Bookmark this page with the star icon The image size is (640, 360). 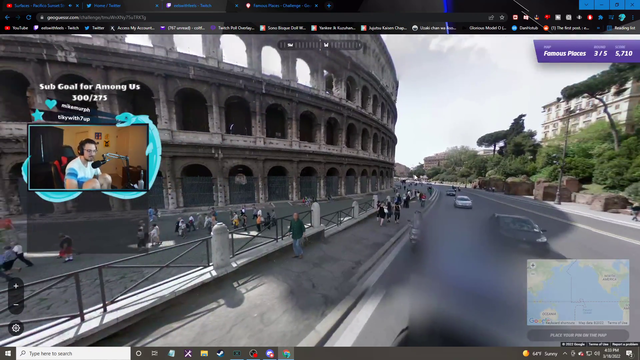502,18
